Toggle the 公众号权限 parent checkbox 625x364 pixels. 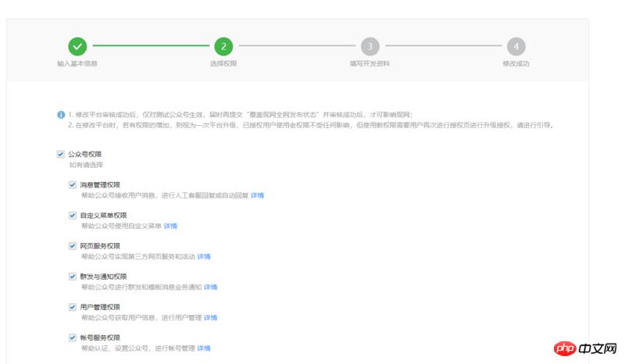[x=61, y=155]
